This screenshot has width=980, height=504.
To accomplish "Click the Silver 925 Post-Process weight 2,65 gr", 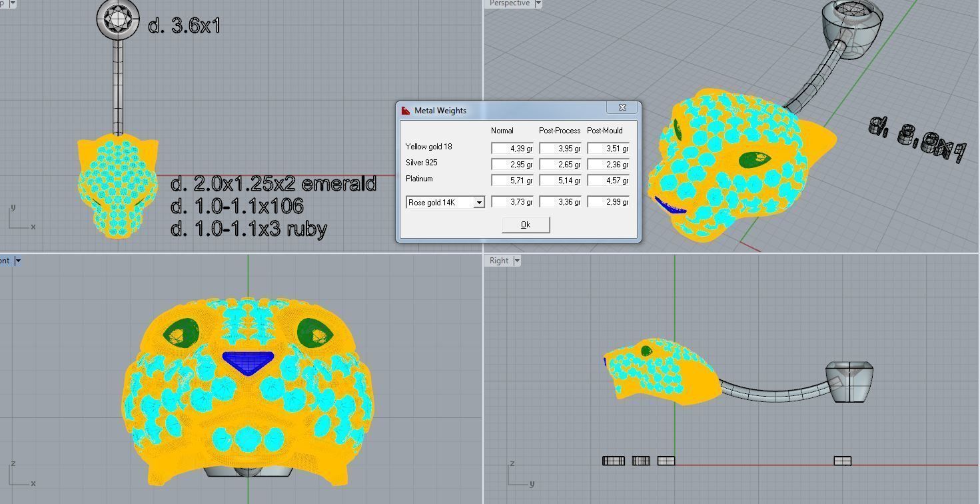I will coord(560,165).
